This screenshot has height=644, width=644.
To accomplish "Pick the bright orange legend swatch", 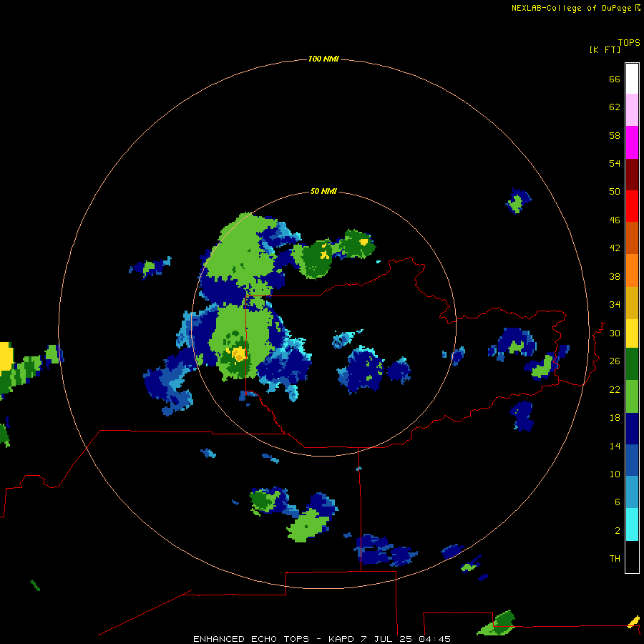I will point(632,270).
